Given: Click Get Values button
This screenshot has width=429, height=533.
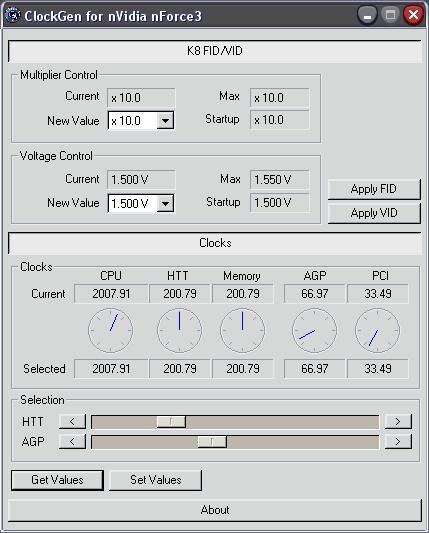Looking at the screenshot, I should tap(57, 480).
